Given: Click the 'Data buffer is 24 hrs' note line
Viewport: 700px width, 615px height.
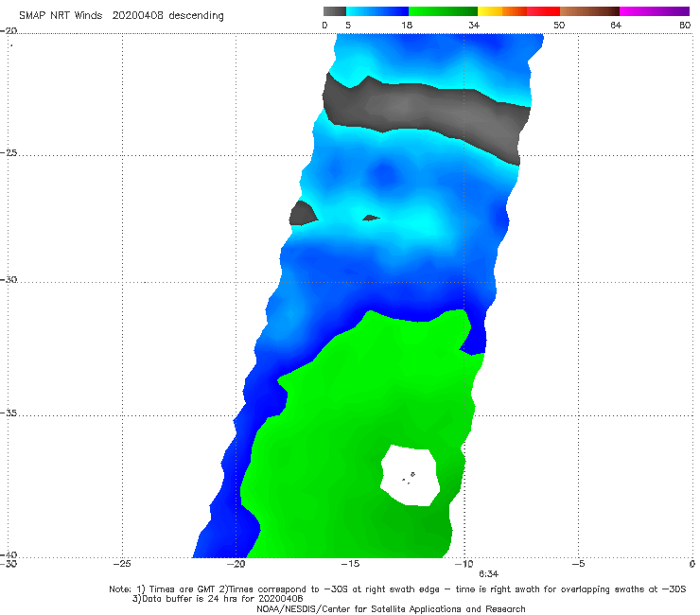Looking at the screenshot, I should 218,599.
